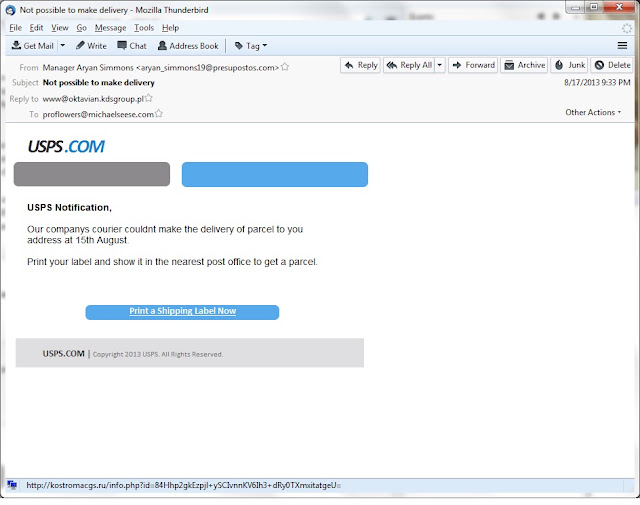Click the blue banner button
Image resolution: width=640 pixels, height=505 pixels.
(x=275, y=174)
